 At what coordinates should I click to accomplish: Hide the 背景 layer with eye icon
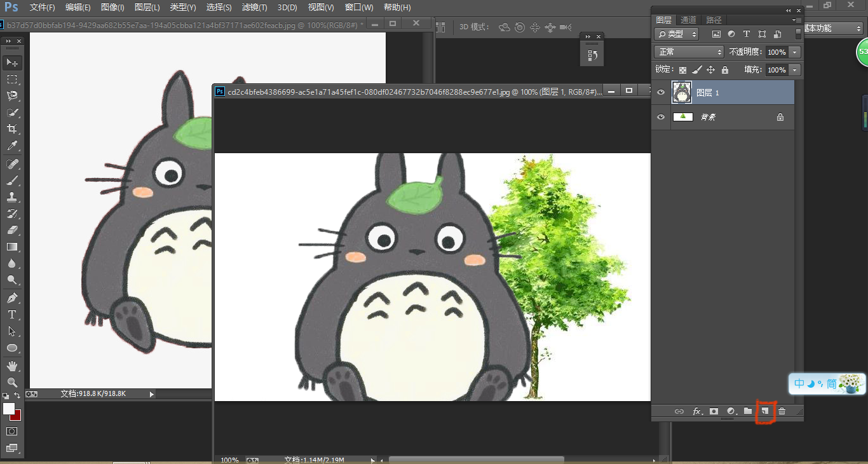pyautogui.click(x=661, y=117)
